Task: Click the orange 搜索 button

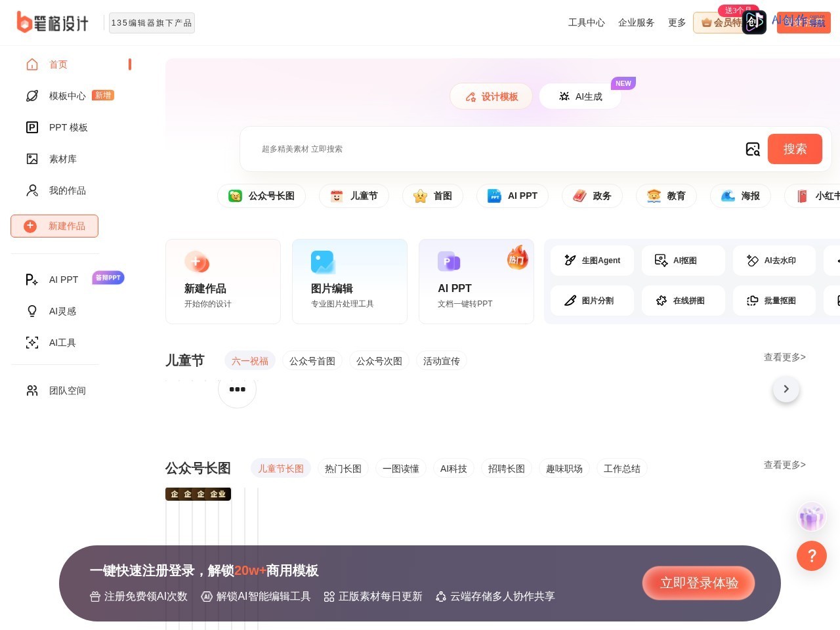Action: pyautogui.click(x=795, y=149)
